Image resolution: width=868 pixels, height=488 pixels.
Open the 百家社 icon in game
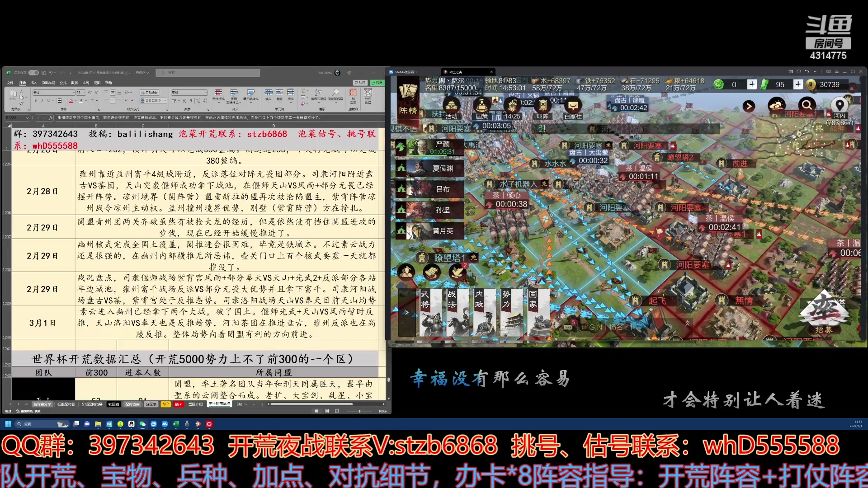pyautogui.click(x=573, y=108)
